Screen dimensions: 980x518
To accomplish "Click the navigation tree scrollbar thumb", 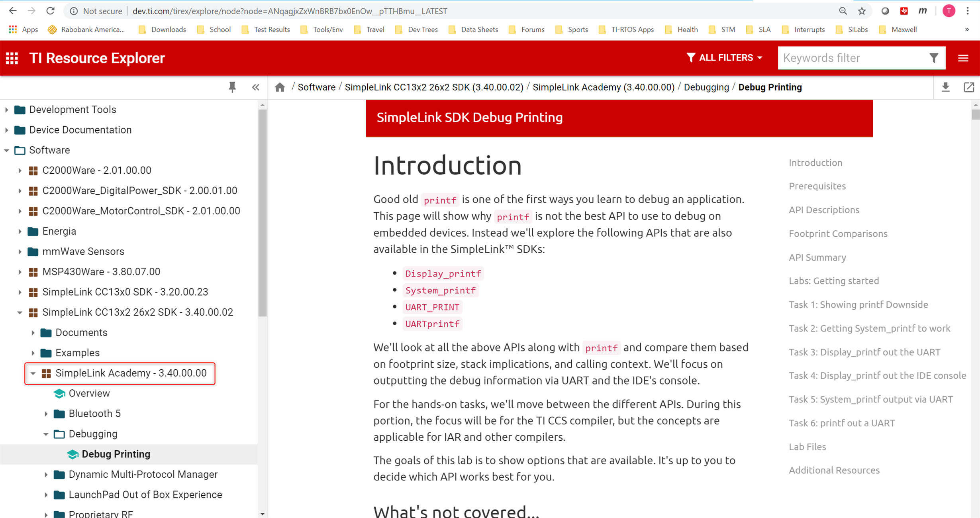I will (x=262, y=213).
